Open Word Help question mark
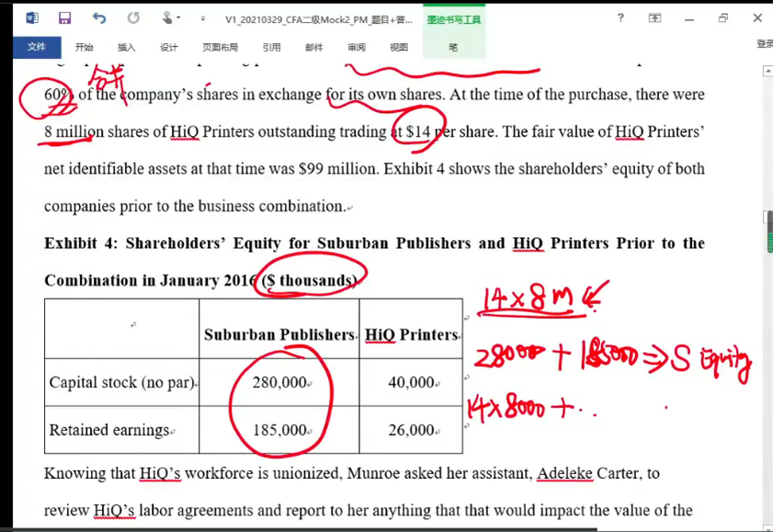Screen dimensions: 773x532 (620, 18)
